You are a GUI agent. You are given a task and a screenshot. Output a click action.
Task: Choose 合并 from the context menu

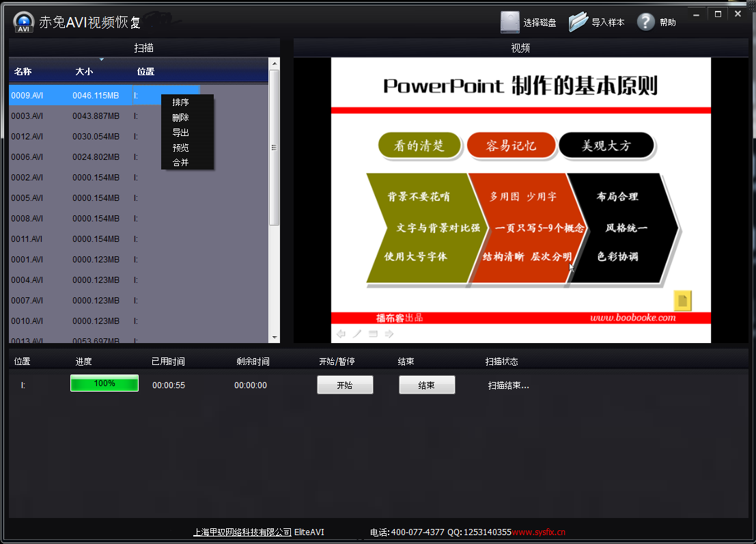pos(180,163)
